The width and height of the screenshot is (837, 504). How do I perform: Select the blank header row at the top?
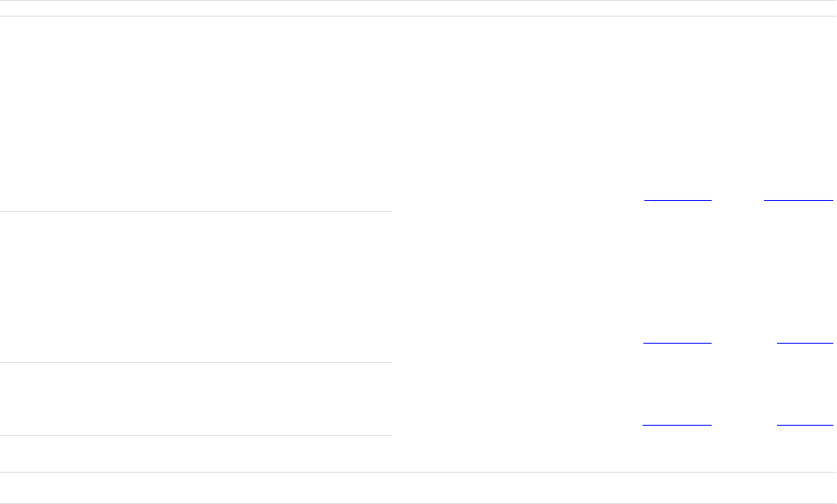coord(418,8)
